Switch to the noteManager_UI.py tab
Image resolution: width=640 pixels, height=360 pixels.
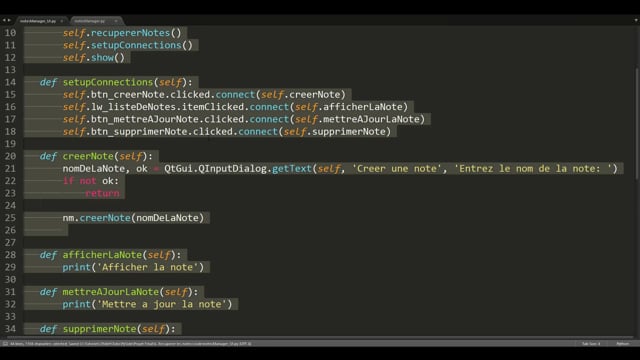[x=38, y=21]
